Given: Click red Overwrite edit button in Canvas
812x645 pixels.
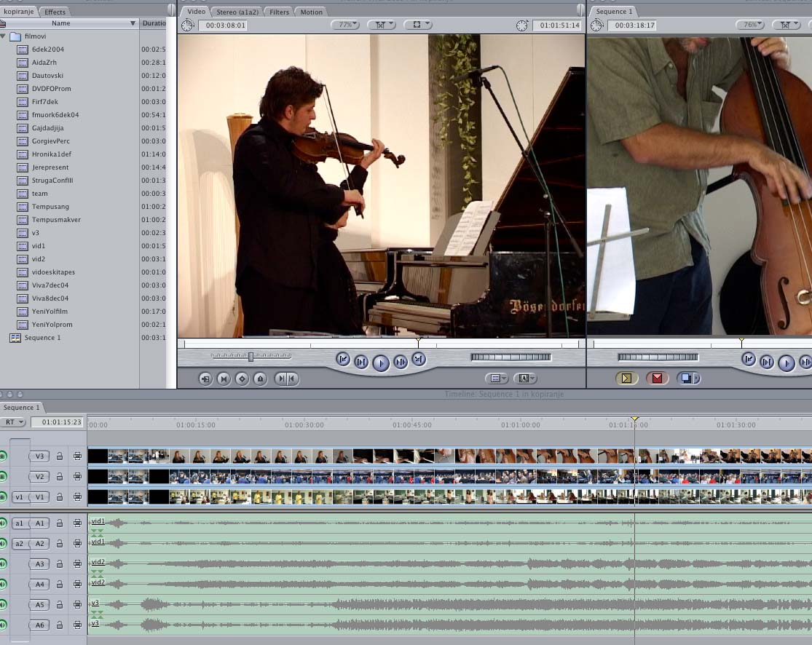Looking at the screenshot, I should coord(657,379).
